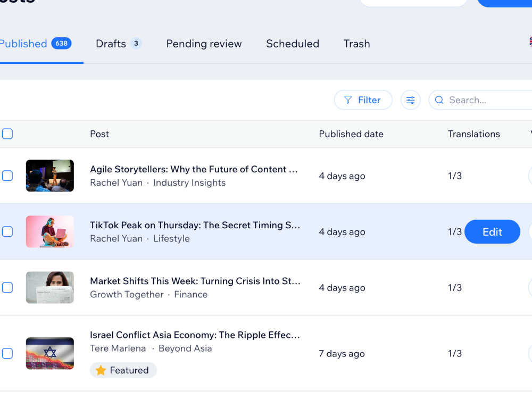Click Edit on the TikTok Peak post
The image size is (532, 399).
click(x=492, y=232)
